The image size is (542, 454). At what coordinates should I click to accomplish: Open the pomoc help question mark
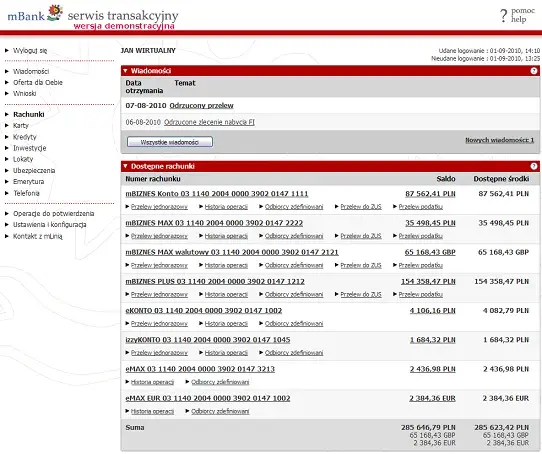click(504, 16)
